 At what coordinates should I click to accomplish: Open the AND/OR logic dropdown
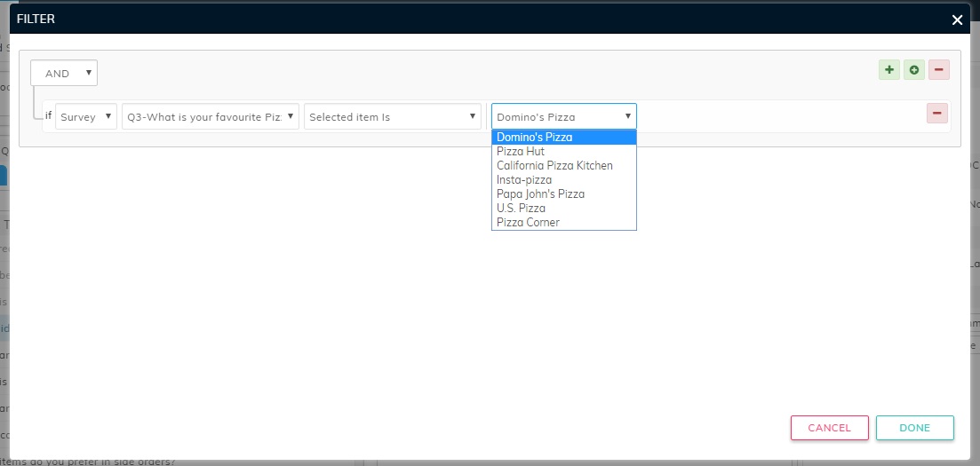click(x=64, y=73)
